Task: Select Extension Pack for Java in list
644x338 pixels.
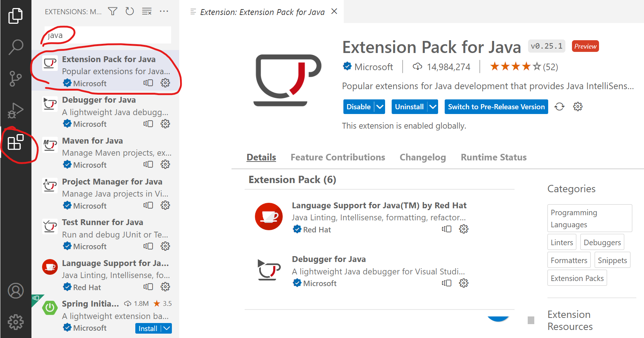Action: [105, 71]
